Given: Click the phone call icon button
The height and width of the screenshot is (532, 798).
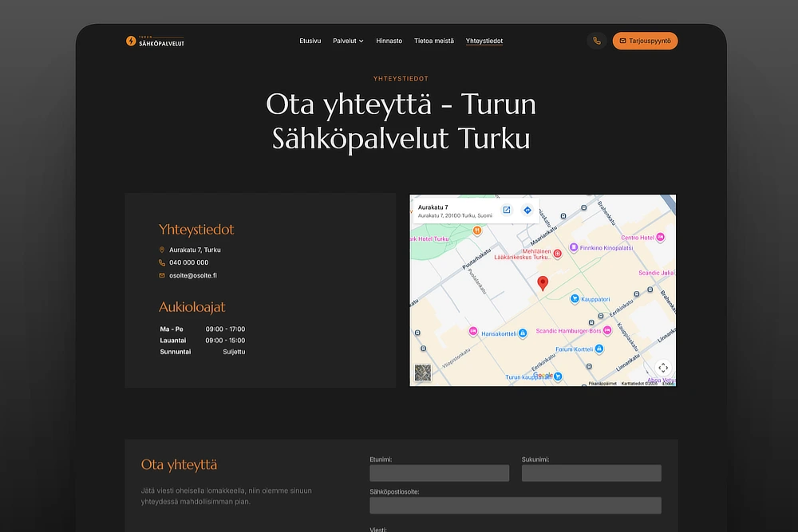Looking at the screenshot, I should coord(597,41).
